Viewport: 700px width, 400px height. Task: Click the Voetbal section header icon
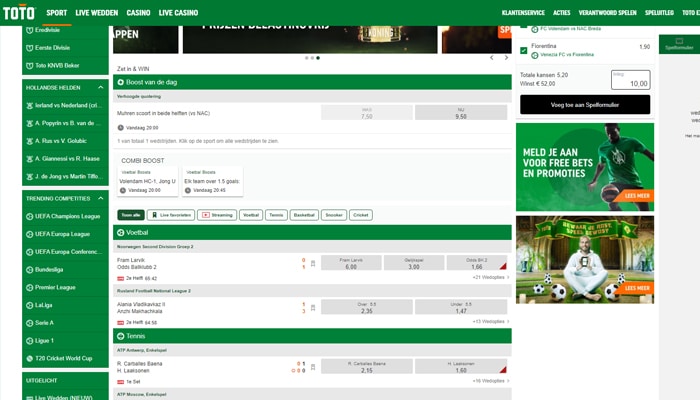click(121, 233)
